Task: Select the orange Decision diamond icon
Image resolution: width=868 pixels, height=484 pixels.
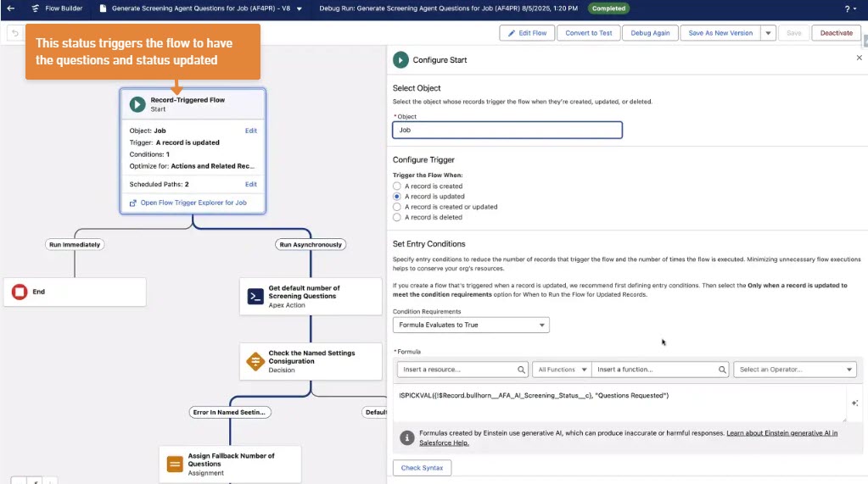Action: pos(255,361)
